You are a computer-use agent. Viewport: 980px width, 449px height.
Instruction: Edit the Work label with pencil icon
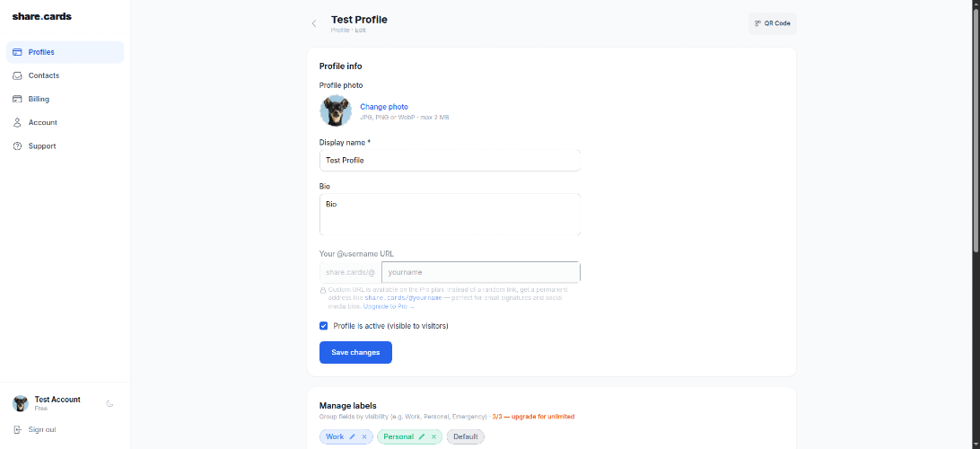click(x=353, y=436)
